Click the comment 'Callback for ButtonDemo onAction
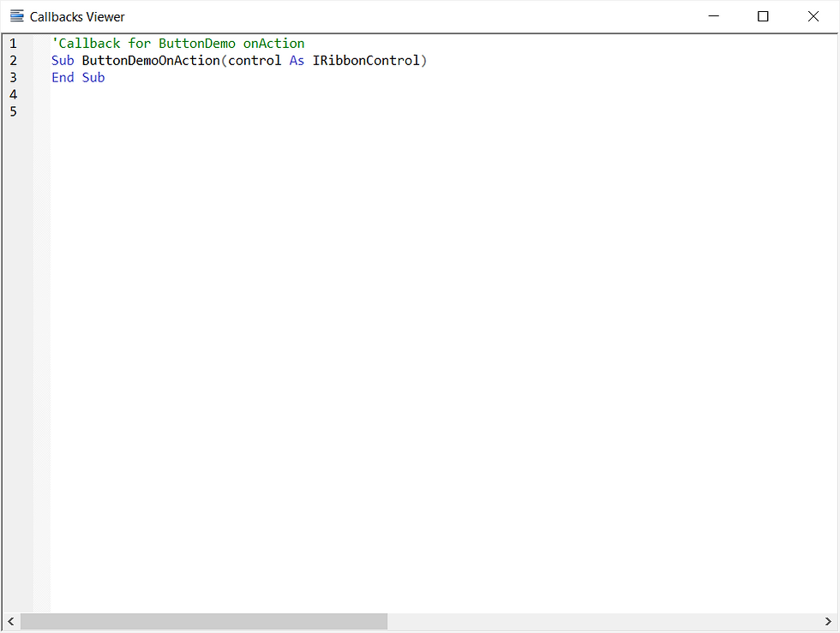This screenshot has width=840, height=633. pyautogui.click(x=178, y=44)
